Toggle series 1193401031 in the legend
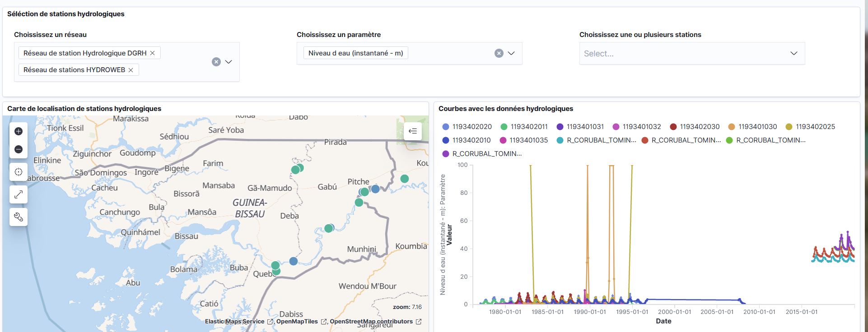The image size is (868, 332). (585, 127)
